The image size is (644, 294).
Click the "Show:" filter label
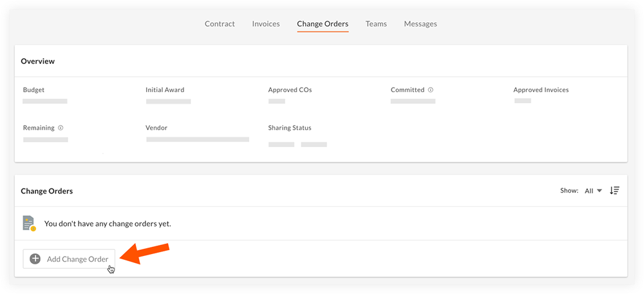569,191
